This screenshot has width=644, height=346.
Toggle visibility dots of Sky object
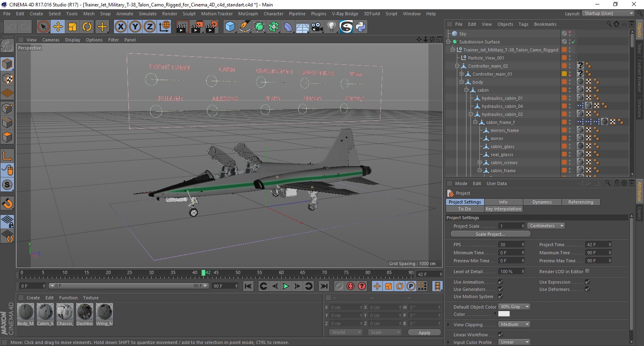click(570, 34)
